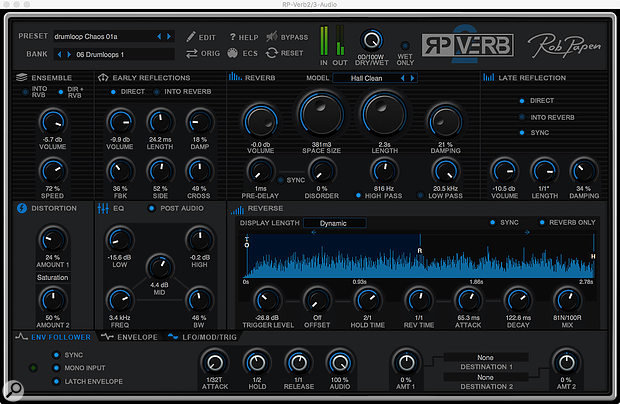Viewport: 620px width, 404px height.
Task: Open the Destination 1 dropdown
Action: (486, 357)
